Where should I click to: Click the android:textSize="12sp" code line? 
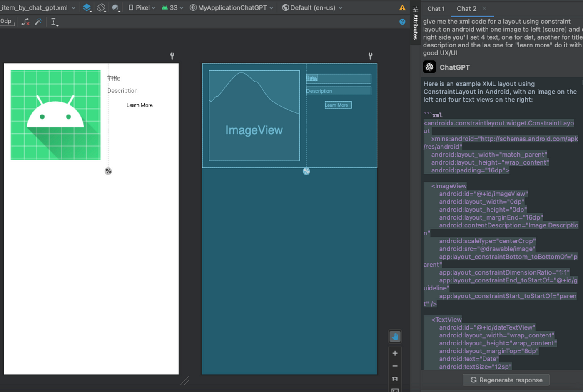tap(475, 367)
